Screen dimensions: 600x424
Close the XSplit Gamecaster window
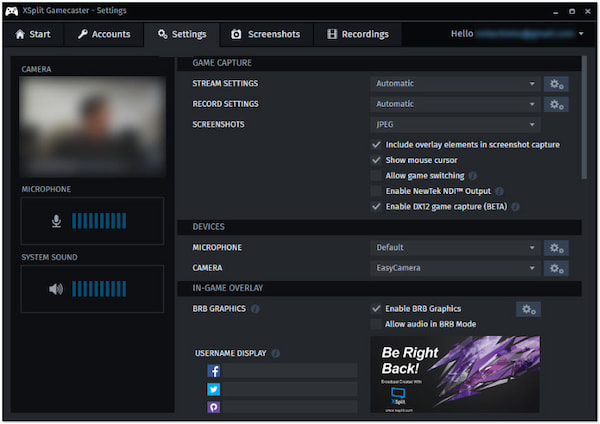point(588,11)
